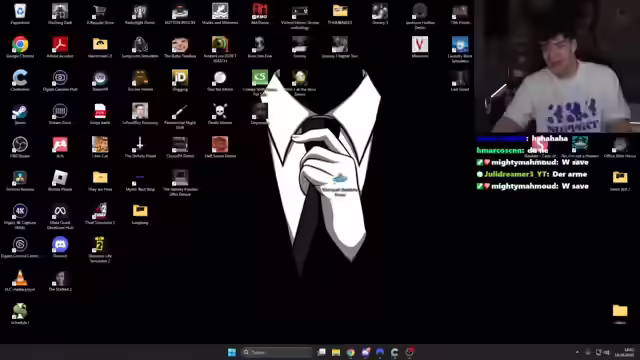Open the Recycle Bin (Papierkorb) desktop icon
Image resolution: width=640 pixels, height=360 pixels.
20,11
